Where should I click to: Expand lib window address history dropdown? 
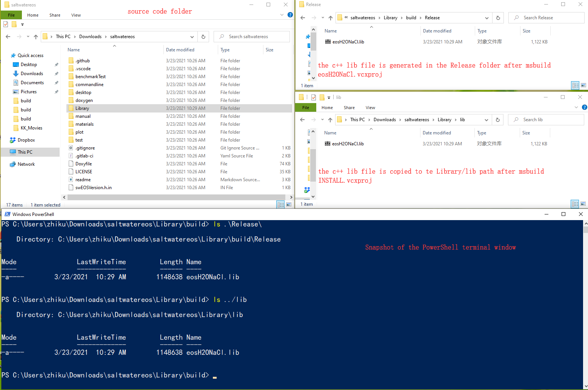point(486,120)
